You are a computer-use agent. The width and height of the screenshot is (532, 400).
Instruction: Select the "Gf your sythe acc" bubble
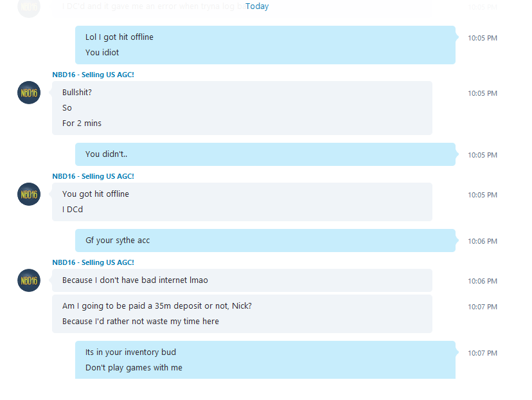(x=265, y=241)
